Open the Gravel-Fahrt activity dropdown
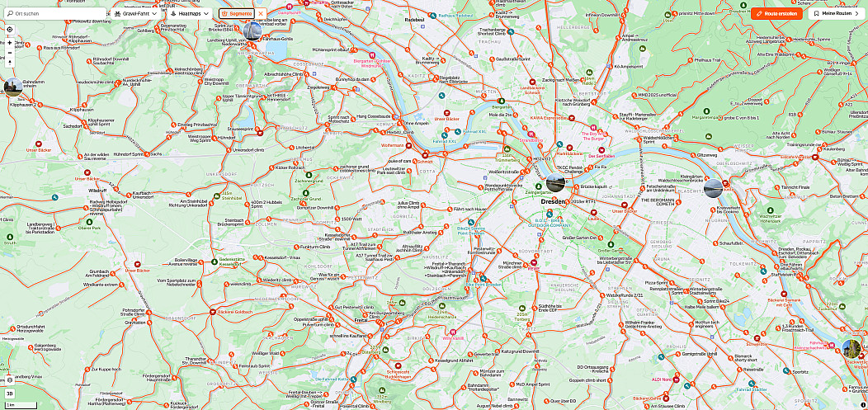The height and width of the screenshot is (410, 868). [136, 13]
